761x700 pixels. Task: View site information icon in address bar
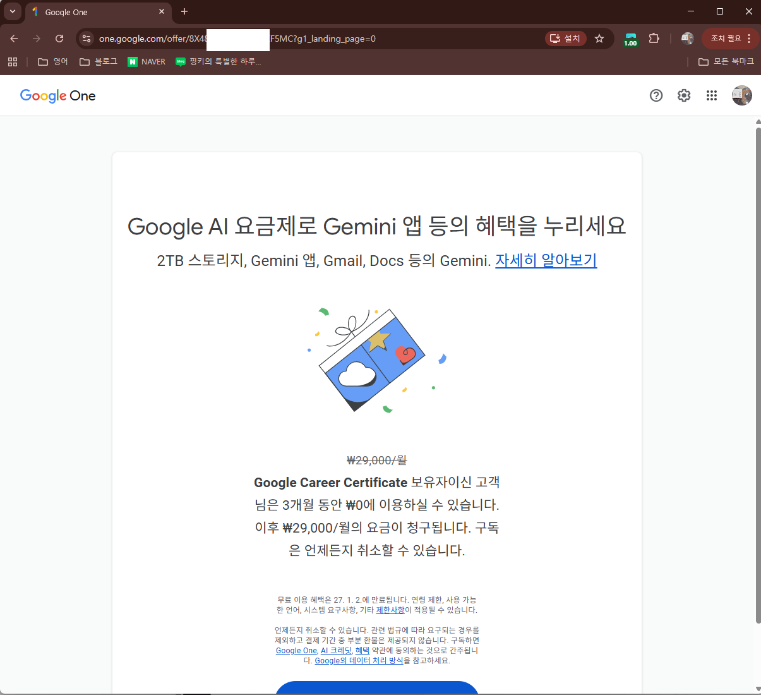87,39
